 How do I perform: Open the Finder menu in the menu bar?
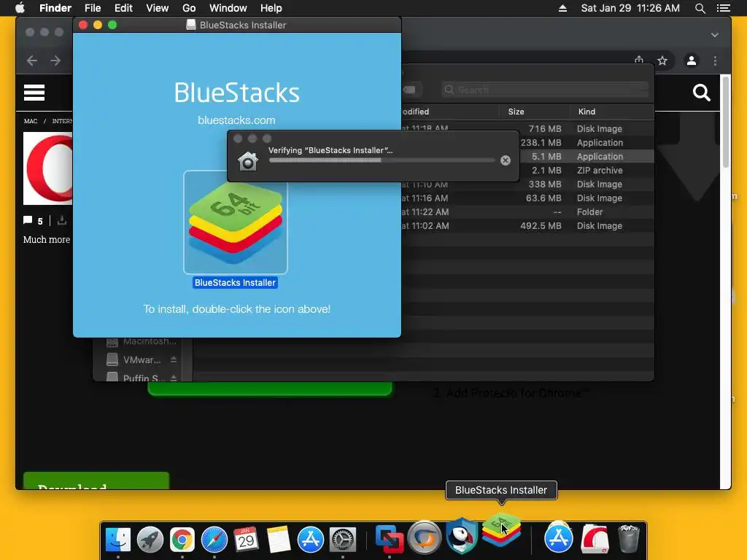[55, 8]
